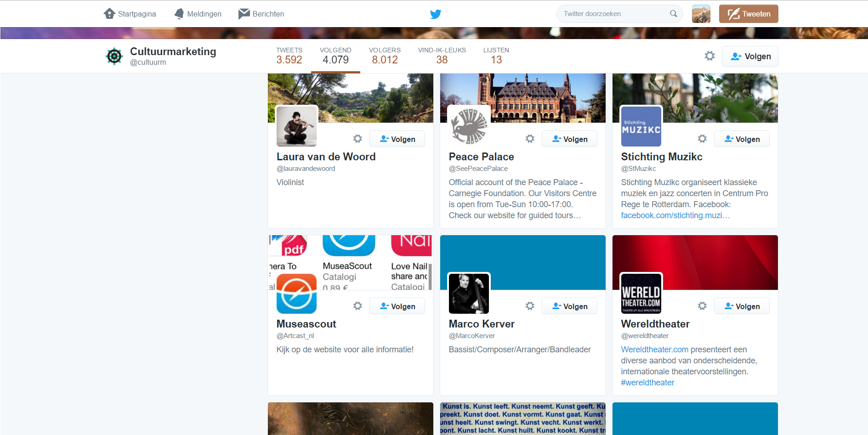The width and height of the screenshot is (868, 435).
Task: Follow Stichting Muzikc
Action: click(x=742, y=139)
